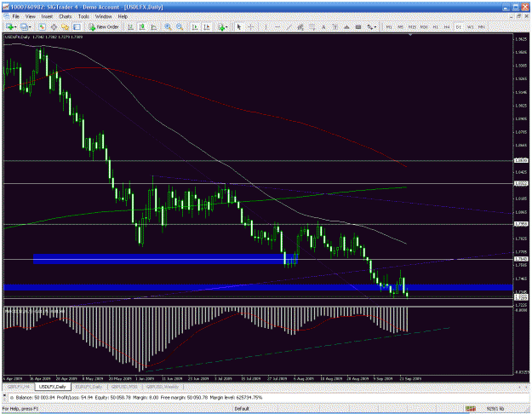Switch to the GBPUSD,Weekly chart tab
532x414 pixels.
[x=163, y=387]
